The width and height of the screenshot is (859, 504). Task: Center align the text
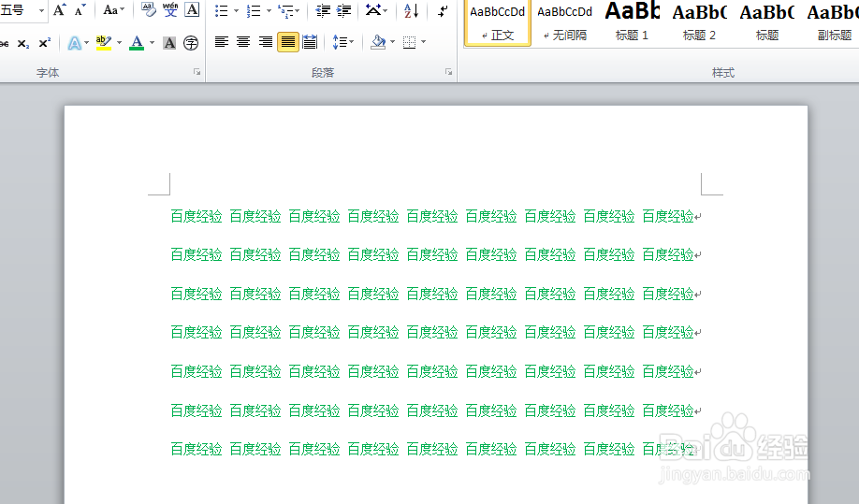click(243, 42)
